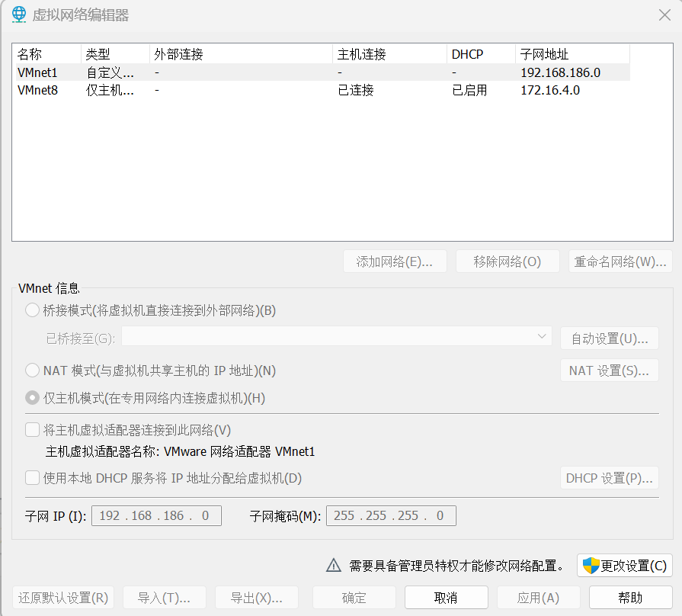Viewport: 682px width, 616px height.
Task: Click the 确定 button
Action: coord(354,598)
